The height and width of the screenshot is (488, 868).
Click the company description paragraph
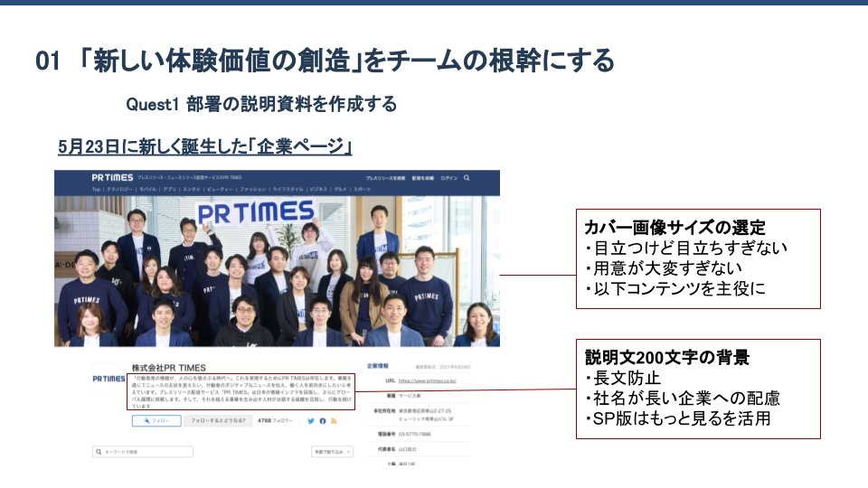(241, 391)
